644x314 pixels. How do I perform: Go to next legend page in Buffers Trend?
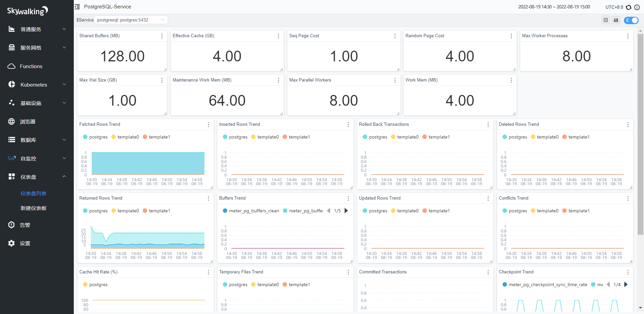click(x=346, y=211)
